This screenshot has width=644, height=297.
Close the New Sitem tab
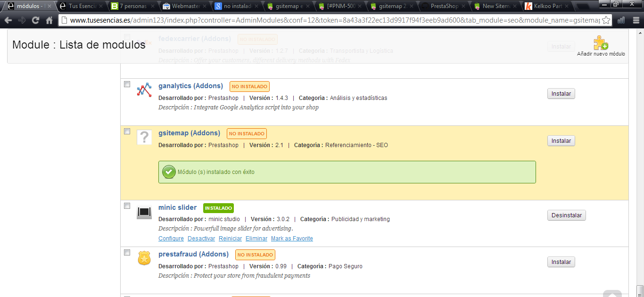[x=515, y=7]
